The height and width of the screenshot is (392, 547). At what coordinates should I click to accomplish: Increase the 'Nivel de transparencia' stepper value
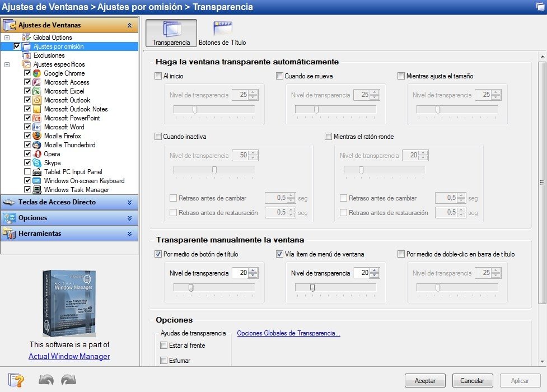coord(254,270)
